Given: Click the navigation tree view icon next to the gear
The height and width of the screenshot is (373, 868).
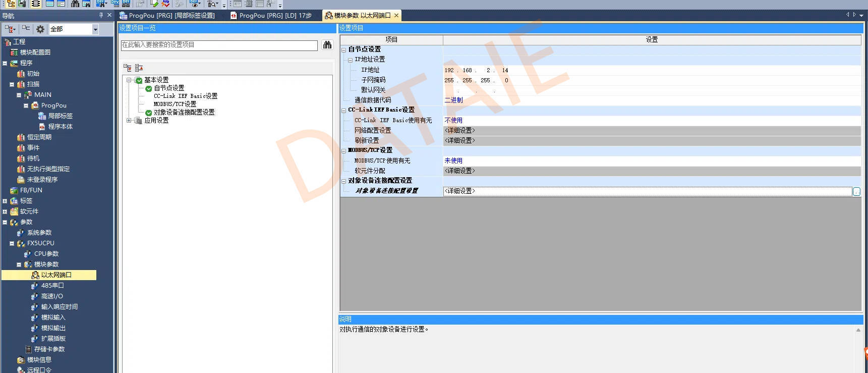Looking at the screenshot, I should point(26,29).
